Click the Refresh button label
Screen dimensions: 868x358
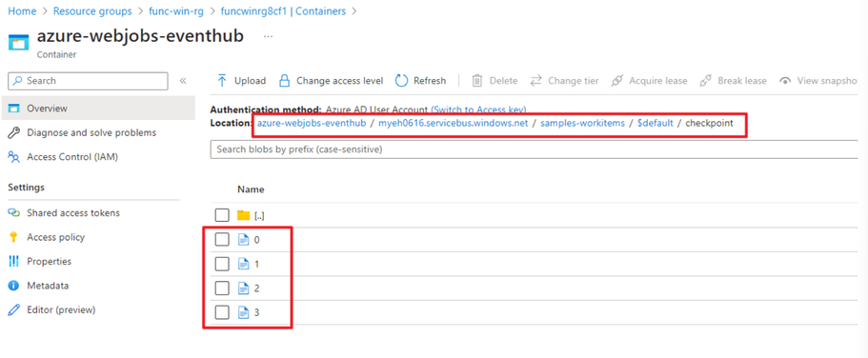click(x=430, y=81)
